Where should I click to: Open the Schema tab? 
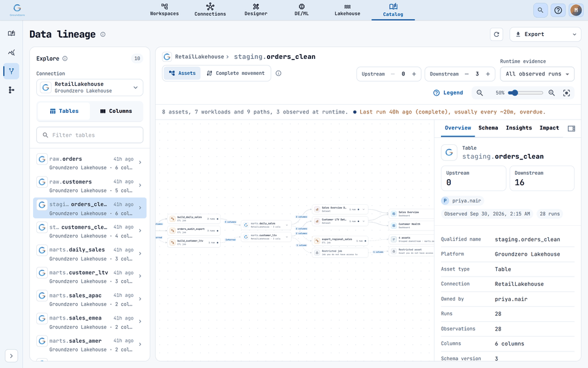(488, 128)
